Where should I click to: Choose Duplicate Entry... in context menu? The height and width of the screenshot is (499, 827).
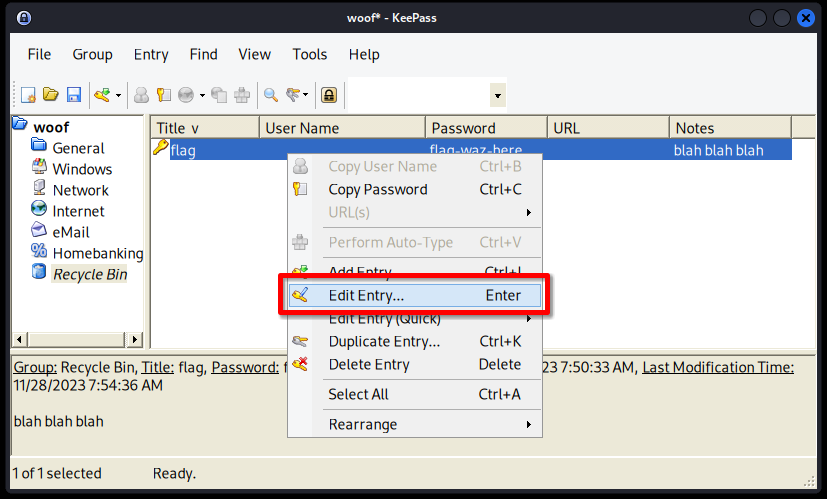[x=415, y=341]
